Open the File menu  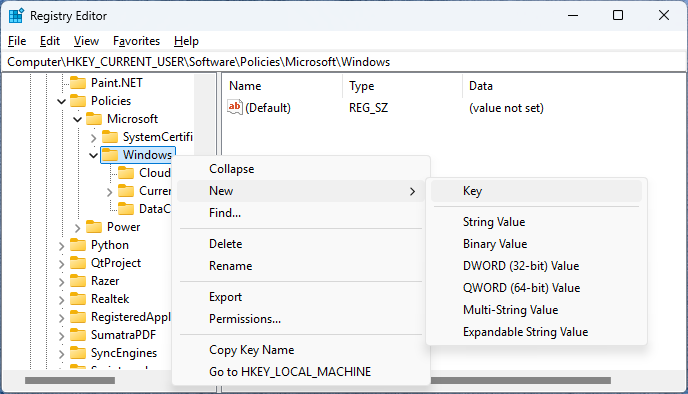point(17,41)
